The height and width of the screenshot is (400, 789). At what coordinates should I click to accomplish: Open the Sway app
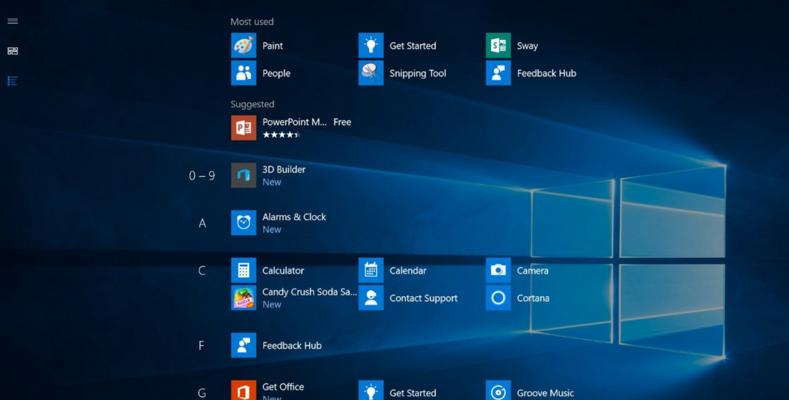pyautogui.click(x=512, y=45)
